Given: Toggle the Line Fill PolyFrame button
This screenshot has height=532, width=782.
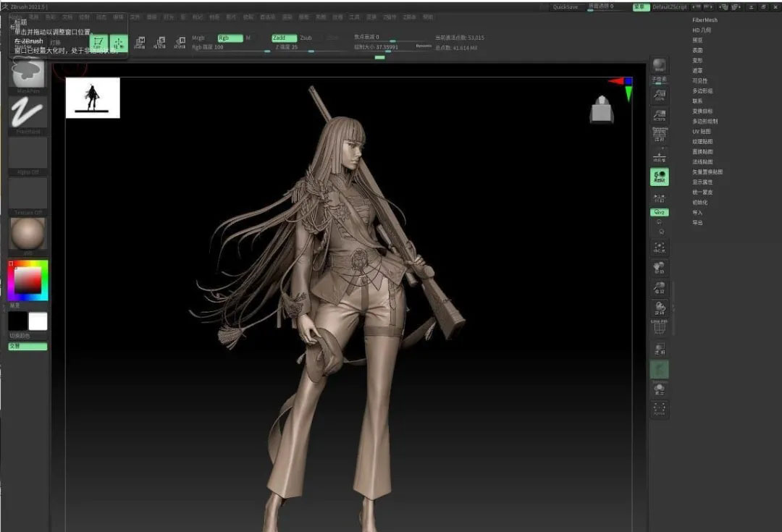Looking at the screenshot, I should tap(659, 326).
